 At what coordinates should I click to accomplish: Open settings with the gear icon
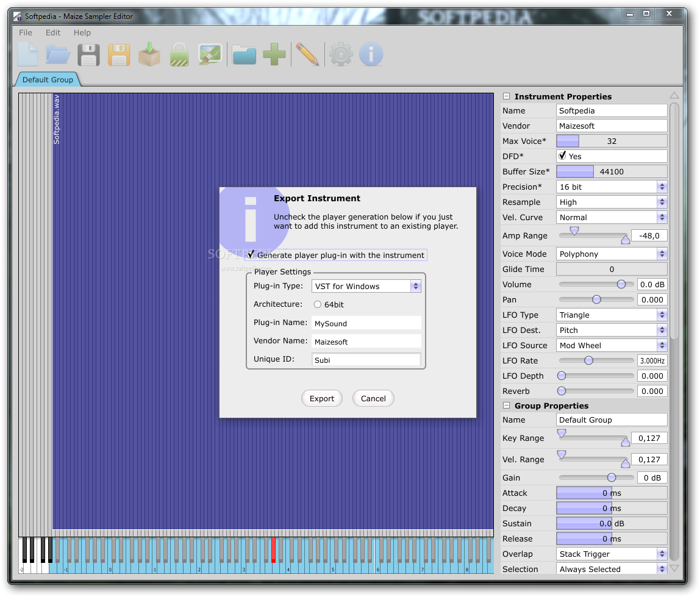[341, 54]
